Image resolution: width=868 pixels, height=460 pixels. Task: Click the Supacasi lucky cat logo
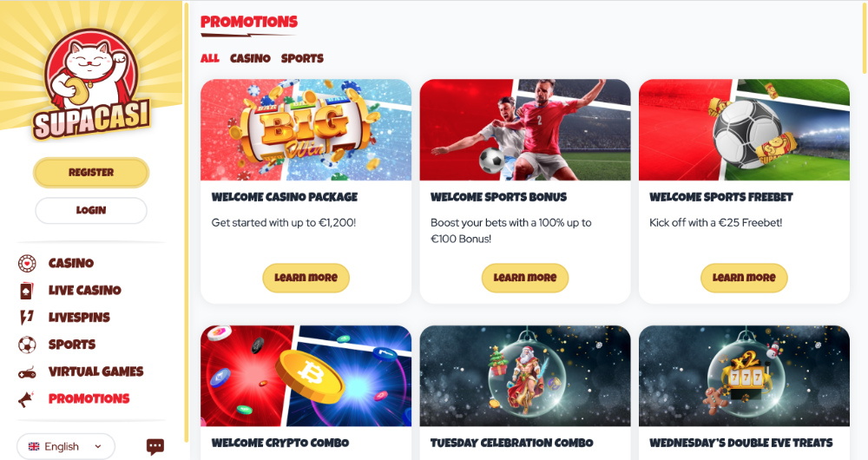pos(91,83)
